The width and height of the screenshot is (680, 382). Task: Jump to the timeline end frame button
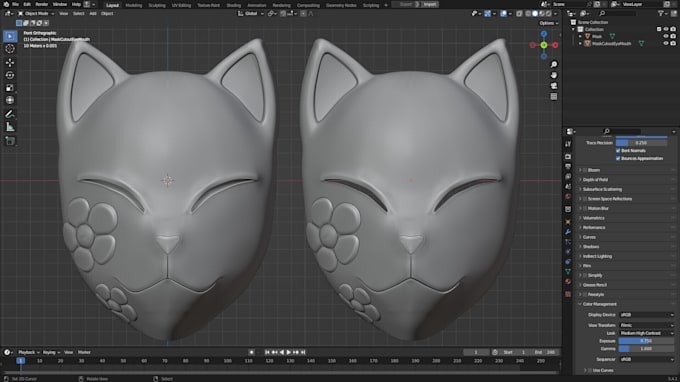coord(303,352)
